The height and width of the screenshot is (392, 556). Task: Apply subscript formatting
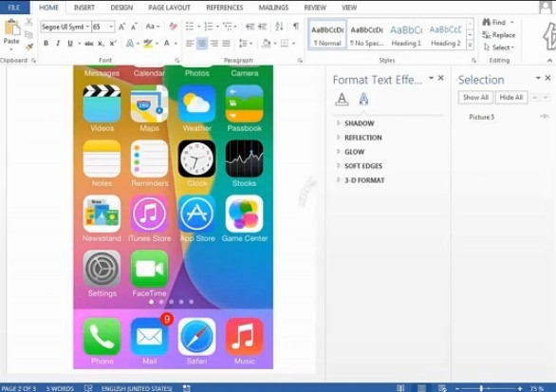click(102, 44)
